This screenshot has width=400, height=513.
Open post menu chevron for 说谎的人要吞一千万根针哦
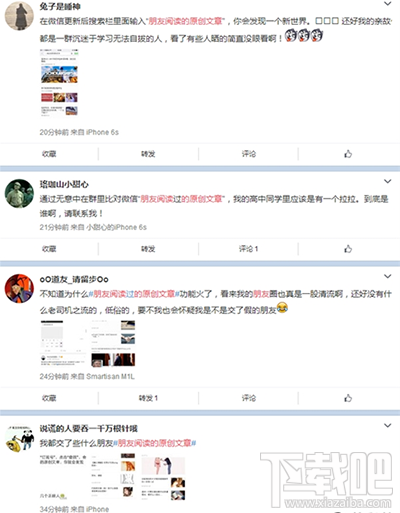(x=387, y=426)
